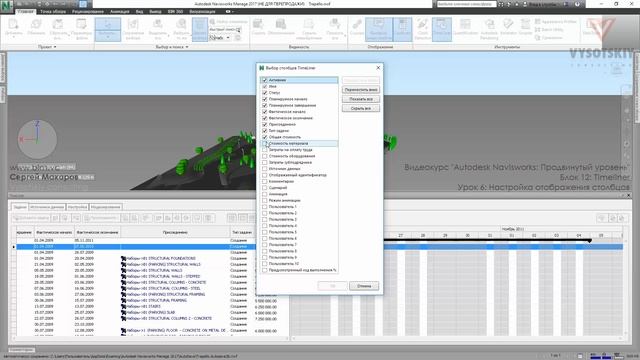Uncheck Фактическое окончание checkbox
The height and width of the screenshot is (360, 640).
click(x=264, y=118)
